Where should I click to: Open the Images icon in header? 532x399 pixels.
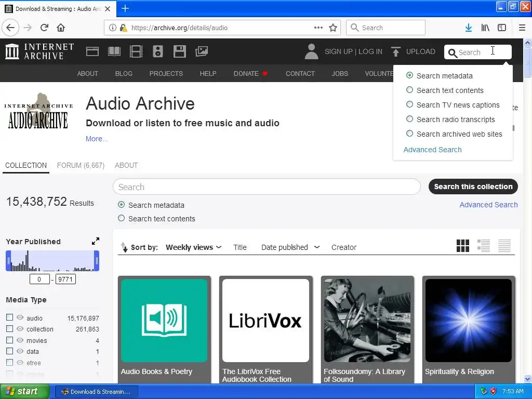pos(202,51)
